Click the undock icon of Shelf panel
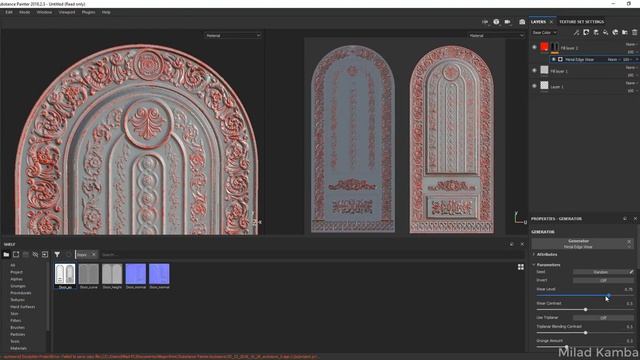The height and width of the screenshot is (360, 640). click(x=512, y=244)
